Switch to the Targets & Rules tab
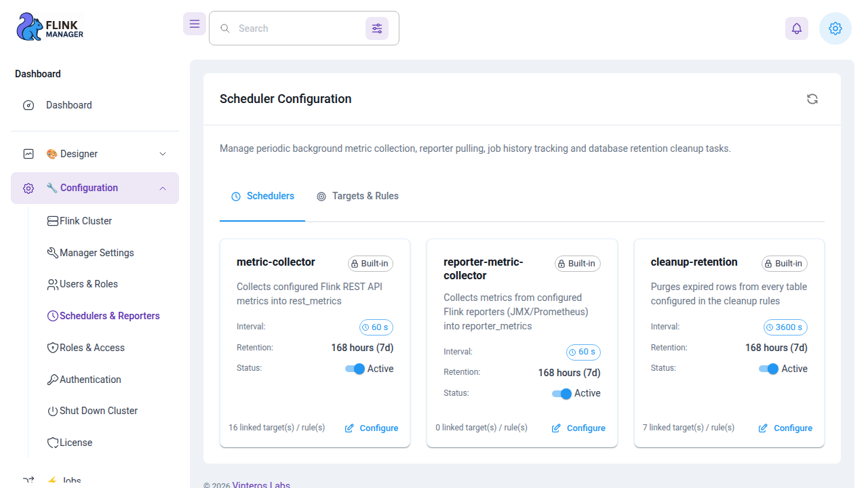868x488 pixels. (357, 197)
